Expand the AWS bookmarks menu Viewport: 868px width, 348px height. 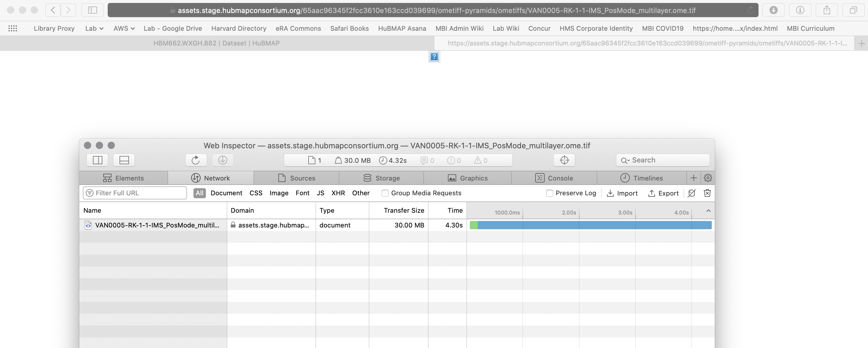[x=124, y=28]
